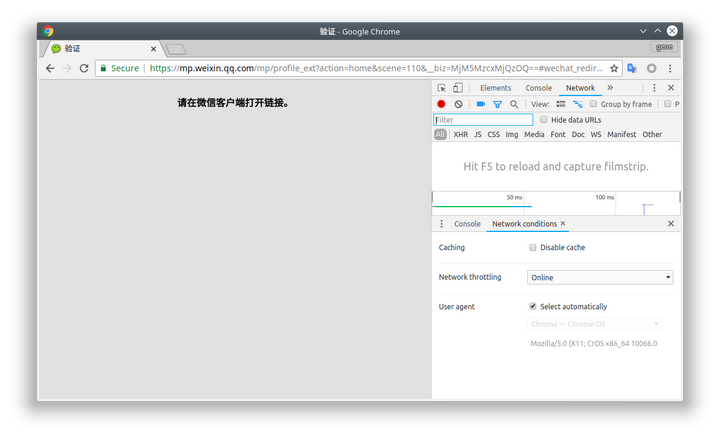Close the DevTools panel
The height and width of the screenshot is (438, 720).
coord(671,88)
